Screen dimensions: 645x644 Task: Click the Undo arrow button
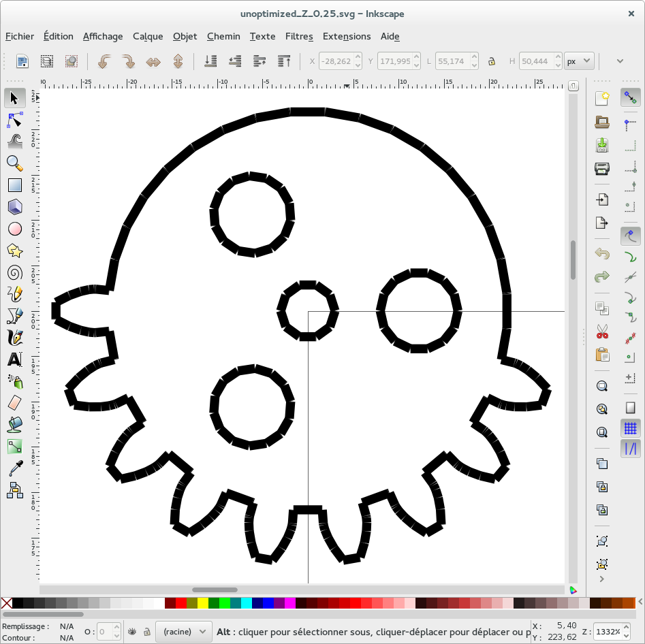pyautogui.click(x=602, y=254)
